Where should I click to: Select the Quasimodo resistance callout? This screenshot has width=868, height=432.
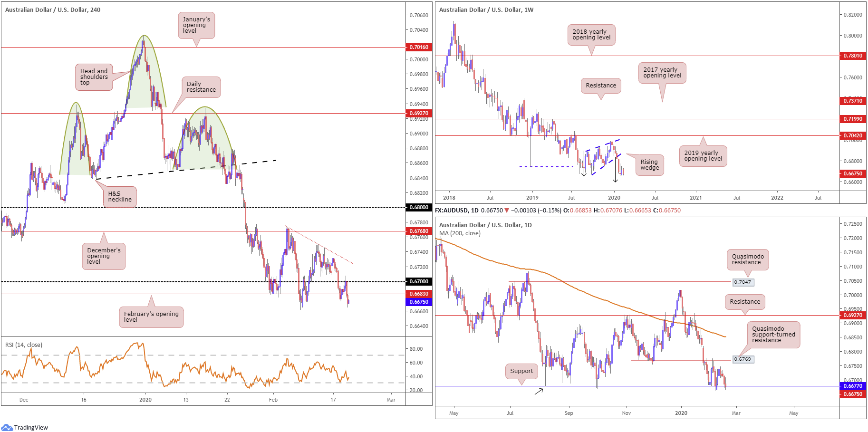coord(748,259)
